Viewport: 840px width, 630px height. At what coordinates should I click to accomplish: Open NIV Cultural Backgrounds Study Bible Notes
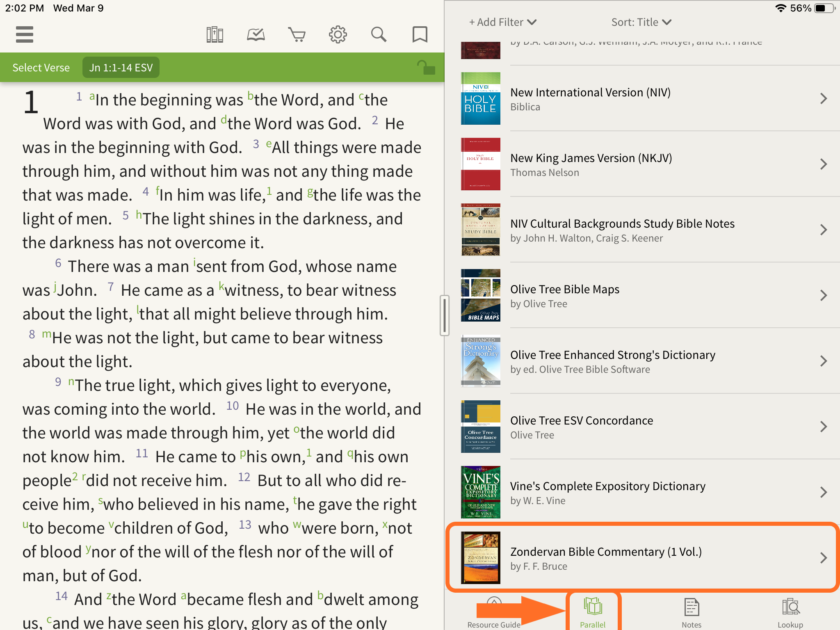tap(642, 230)
